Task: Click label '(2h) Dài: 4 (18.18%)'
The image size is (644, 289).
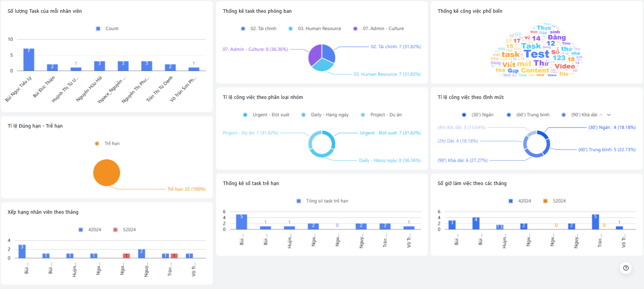Action: [458, 141]
